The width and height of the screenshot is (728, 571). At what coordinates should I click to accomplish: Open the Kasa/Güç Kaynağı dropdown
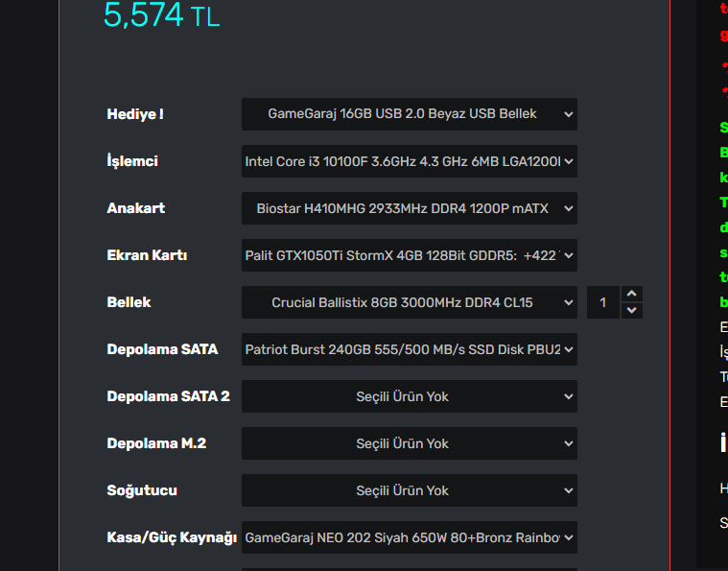(x=403, y=537)
